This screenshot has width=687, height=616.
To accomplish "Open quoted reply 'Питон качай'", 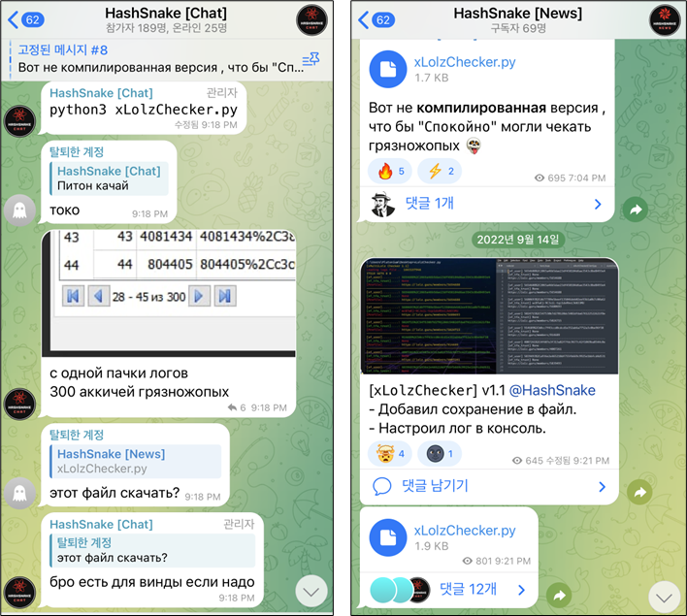I will click(x=109, y=178).
